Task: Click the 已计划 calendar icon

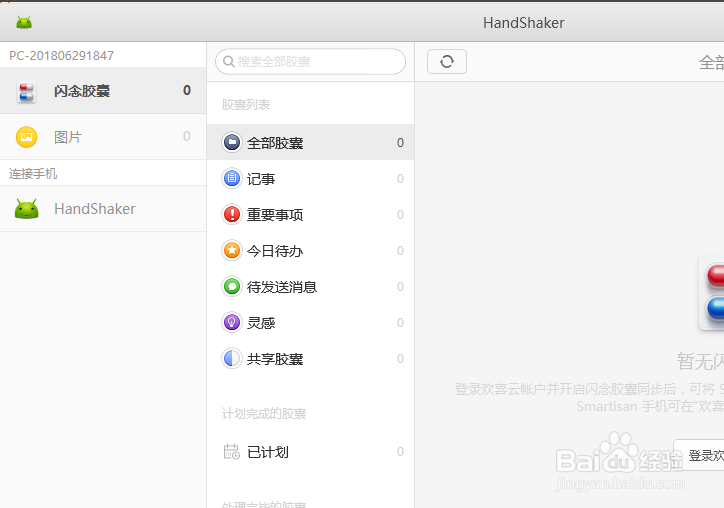Action: tap(231, 451)
